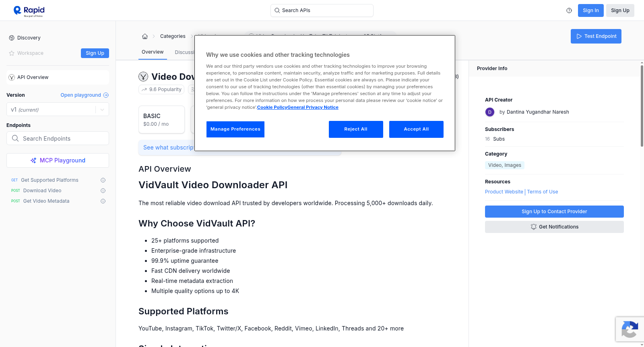The height and width of the screenshot is (347, 644).
Task: Click the 'Enterprise-grade infrastructure' bullet
Action: [x=194, y=251]
